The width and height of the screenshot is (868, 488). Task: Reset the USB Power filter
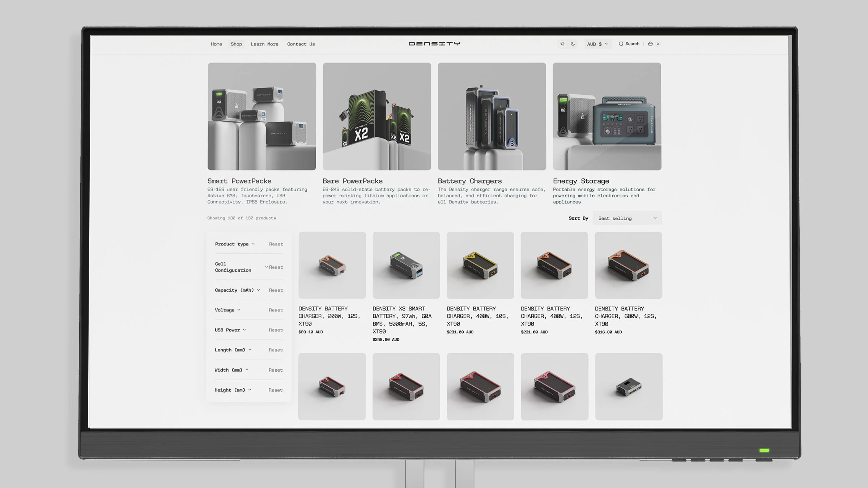(276, 330)
